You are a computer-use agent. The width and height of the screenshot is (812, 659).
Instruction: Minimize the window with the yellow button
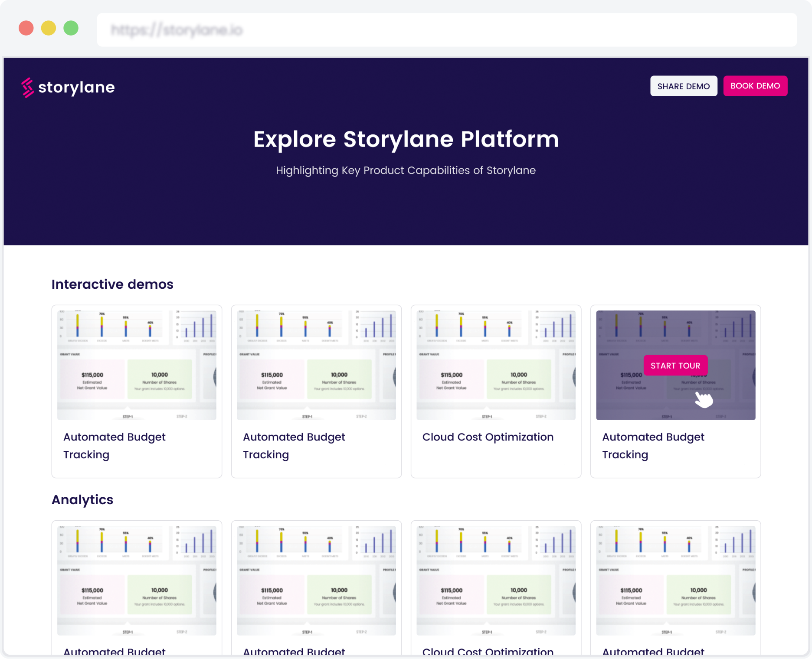point(49,28)
